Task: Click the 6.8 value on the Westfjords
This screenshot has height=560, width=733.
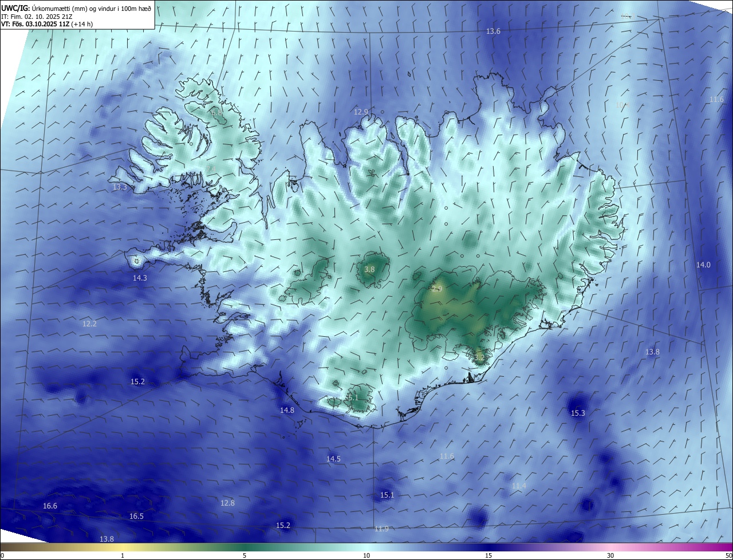Action: click(x=216, y=113)
